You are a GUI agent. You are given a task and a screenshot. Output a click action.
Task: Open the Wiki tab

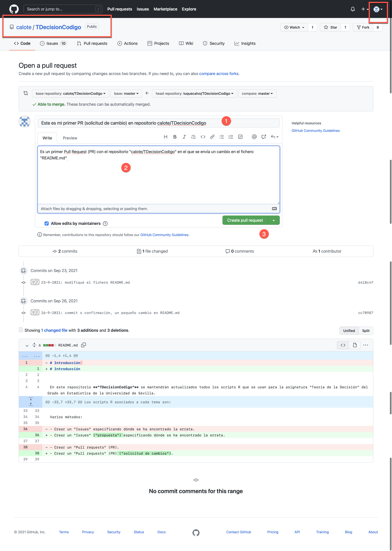(x=186, y=43)
